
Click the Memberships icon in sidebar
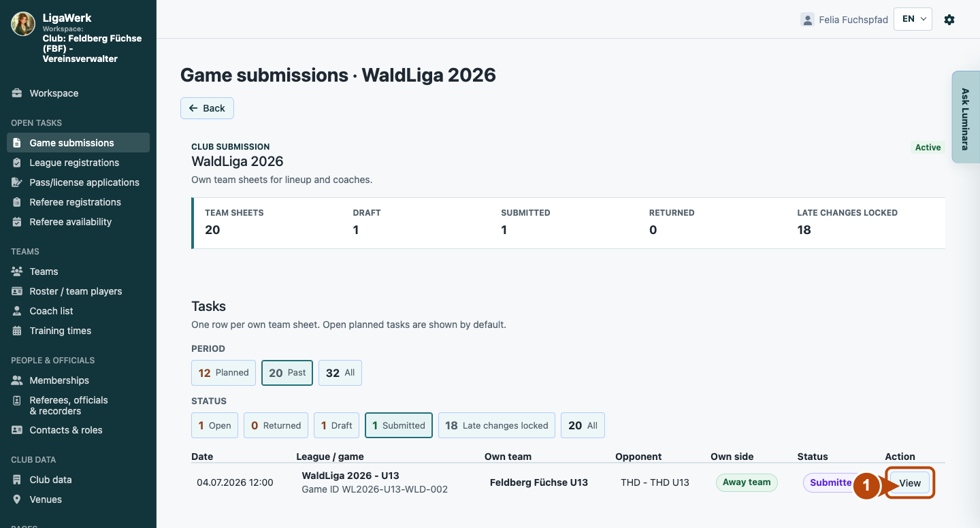[17, 380]
